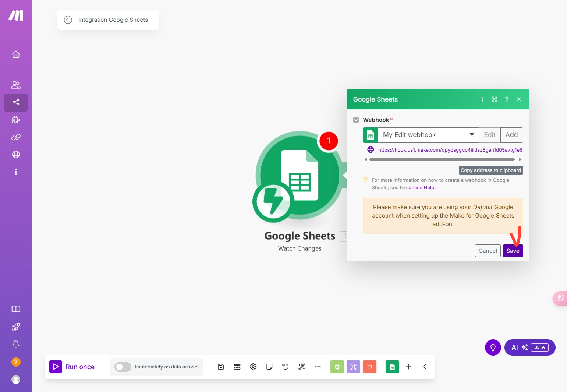Click Cancel in Google Sheets dialog
The height and width of the screenshot is (392, 567).
coord(488,251)
